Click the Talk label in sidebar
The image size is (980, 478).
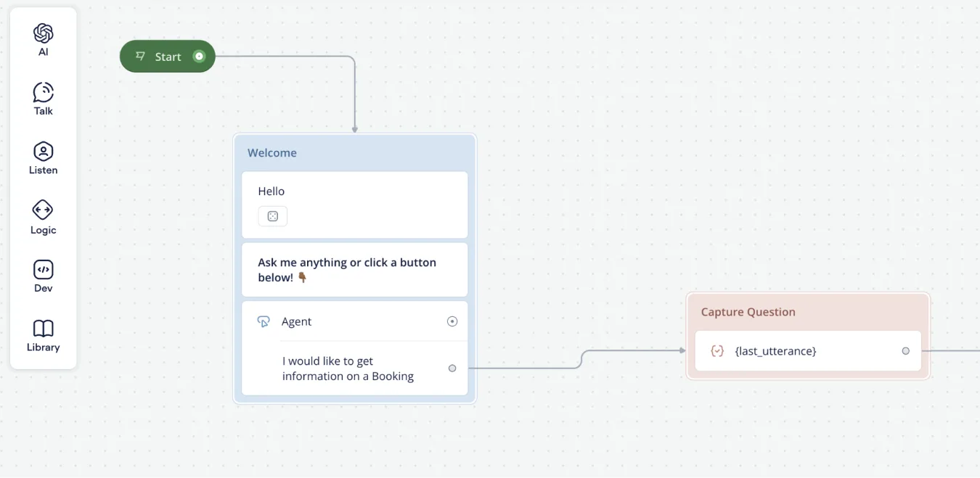pyautogui.click(x=43, y=111)
